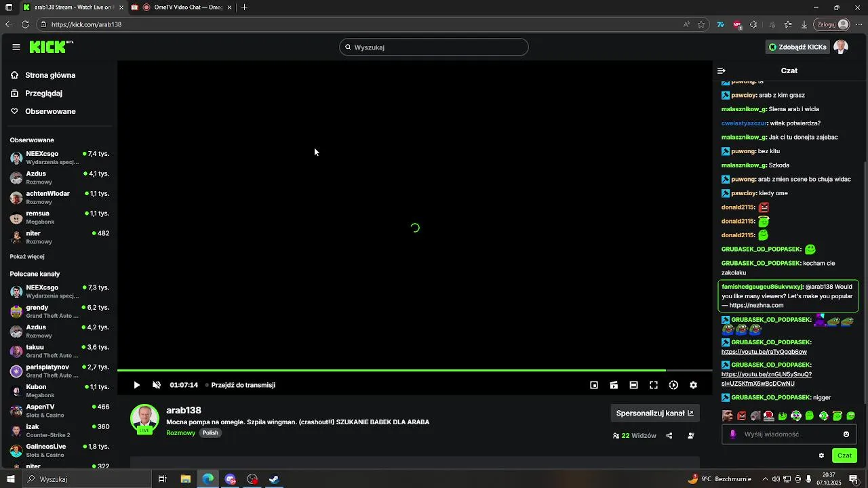Expand followed list with Pokaż więcej
The width and height of the screenshot is (868, 488).
[27, 257]
